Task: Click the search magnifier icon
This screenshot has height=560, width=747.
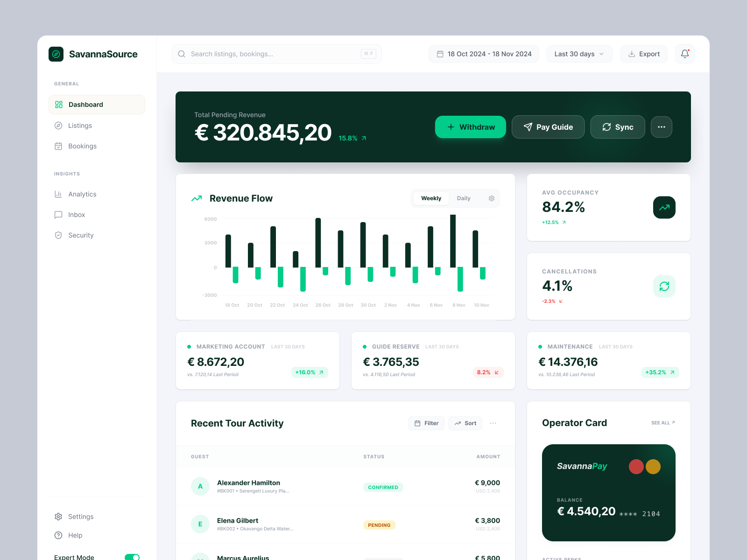Action: [x=182, y=54]
